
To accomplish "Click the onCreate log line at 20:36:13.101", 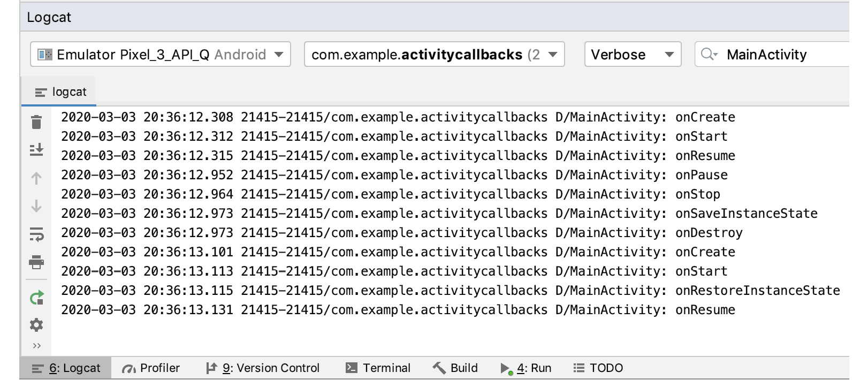I will tap(398, 252).
